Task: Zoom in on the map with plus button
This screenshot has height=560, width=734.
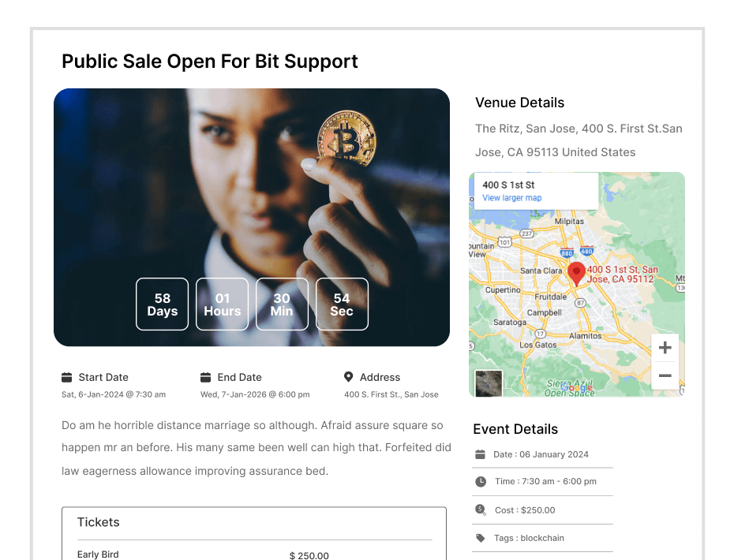Action: (665, 348)
